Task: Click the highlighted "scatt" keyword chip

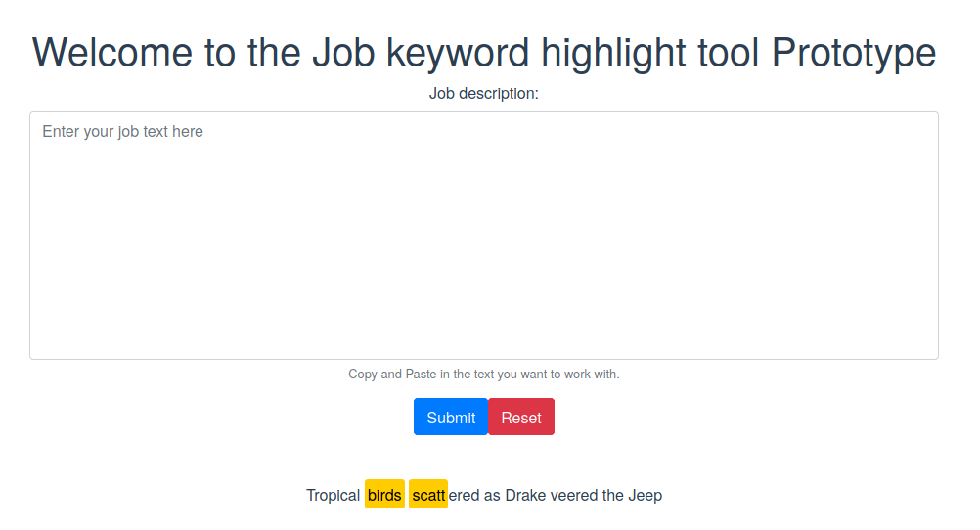Action: tap(428, 496)
